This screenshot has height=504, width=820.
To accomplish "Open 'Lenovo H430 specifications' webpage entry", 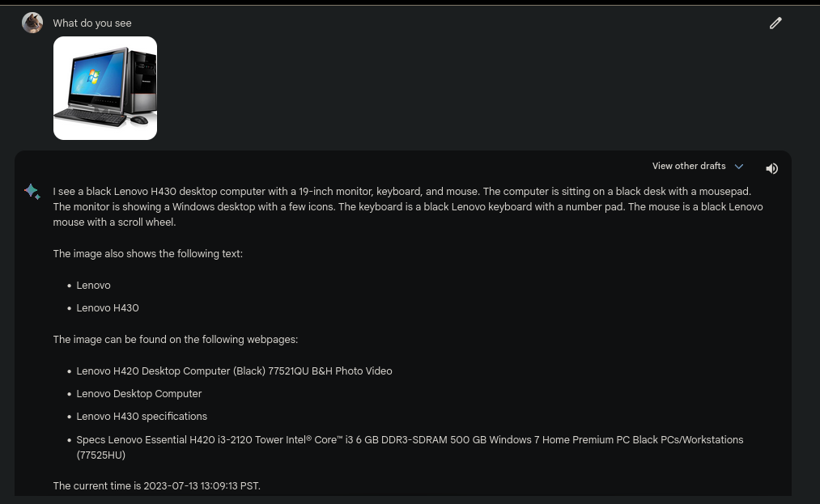I will click(x=142, y=417).
